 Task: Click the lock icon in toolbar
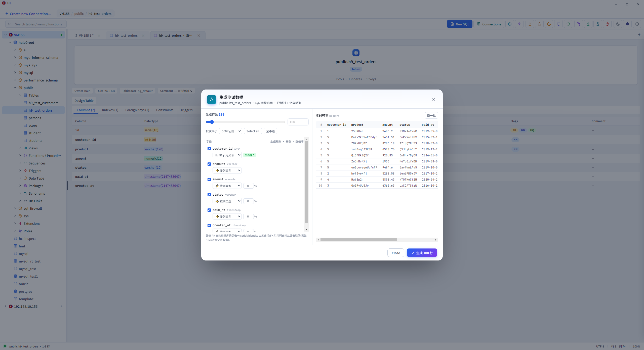[x=539, y=24]
